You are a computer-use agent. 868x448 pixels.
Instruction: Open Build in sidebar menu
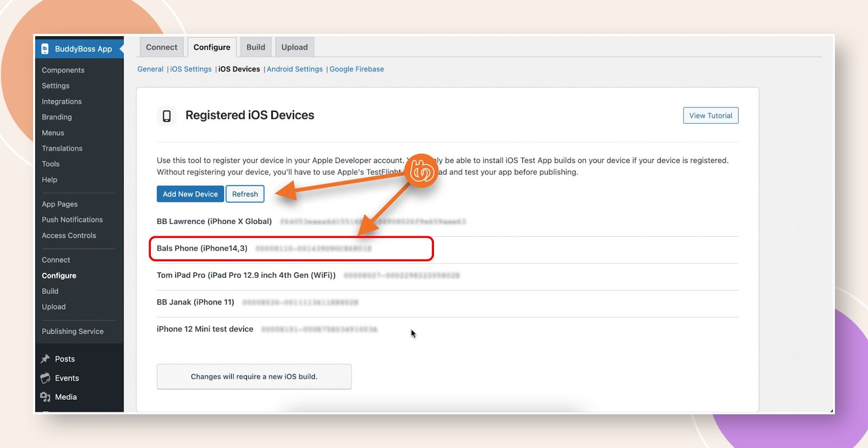click(50, 292)
